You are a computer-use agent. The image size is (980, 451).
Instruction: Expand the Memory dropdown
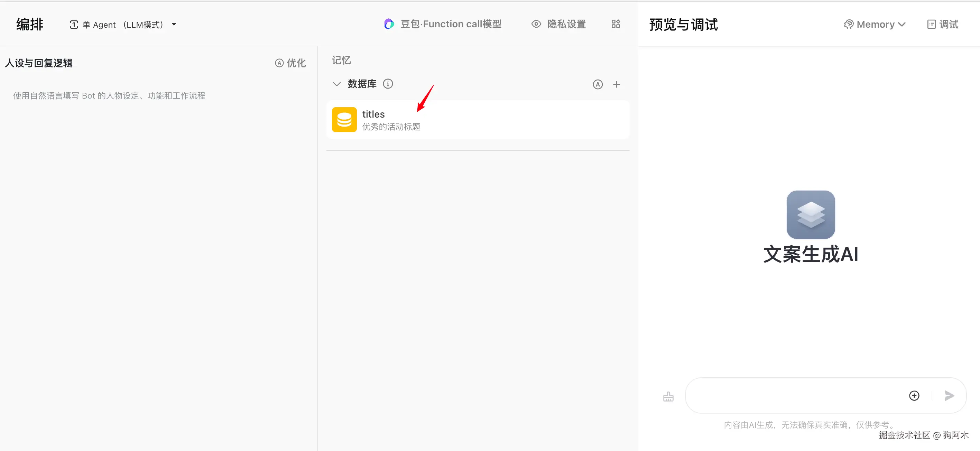[874, 24]
